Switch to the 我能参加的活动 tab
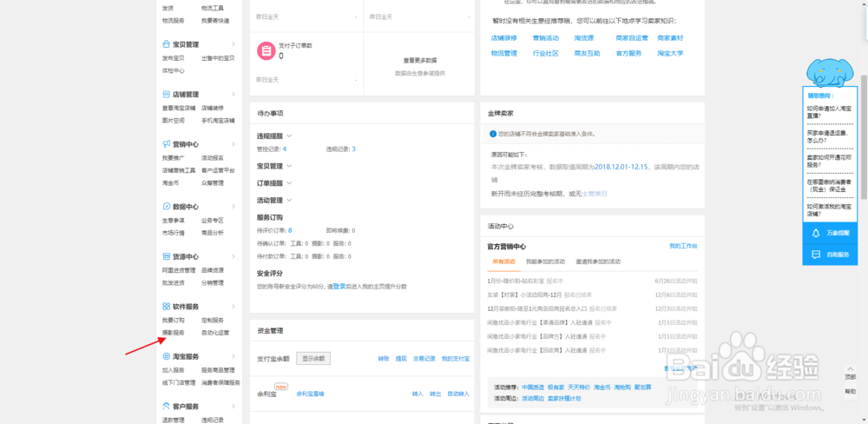The height and width of the screenshot is (424, 868). [545, 262]
